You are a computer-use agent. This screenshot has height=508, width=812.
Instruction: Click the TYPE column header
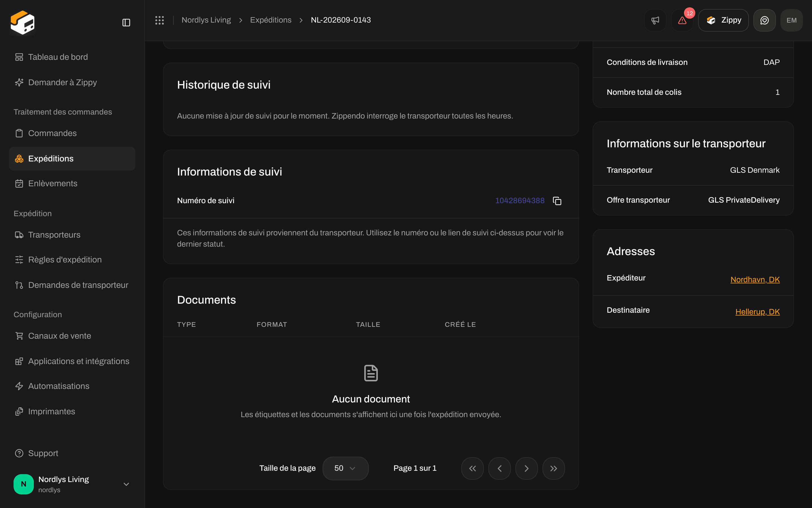pyautogui.click(x=186, y=325)
